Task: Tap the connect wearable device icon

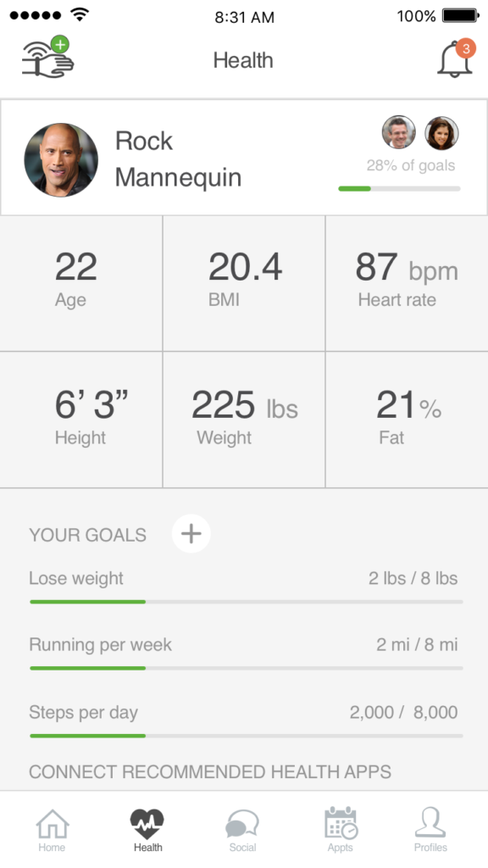Action: coord(48,57)
